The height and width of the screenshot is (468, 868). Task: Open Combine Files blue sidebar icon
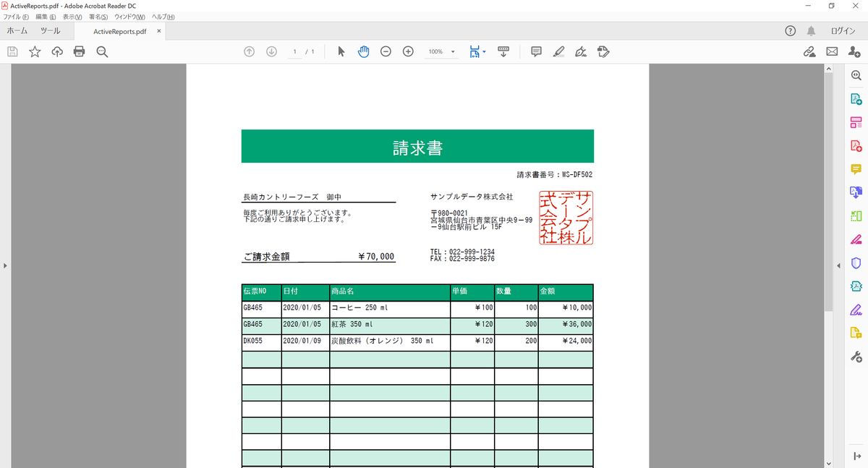pos(856,192)
